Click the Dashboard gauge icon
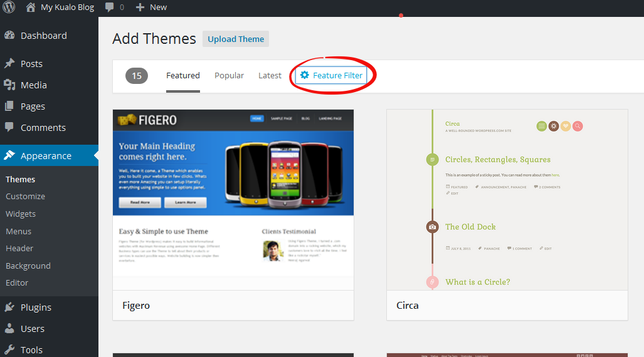644x357 pixels. pos(9,36)
